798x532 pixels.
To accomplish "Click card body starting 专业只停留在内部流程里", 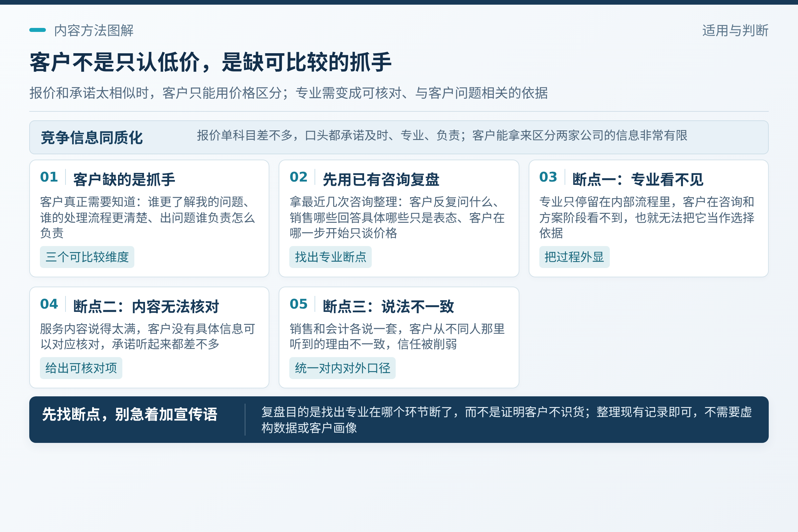I will [647, 217].
